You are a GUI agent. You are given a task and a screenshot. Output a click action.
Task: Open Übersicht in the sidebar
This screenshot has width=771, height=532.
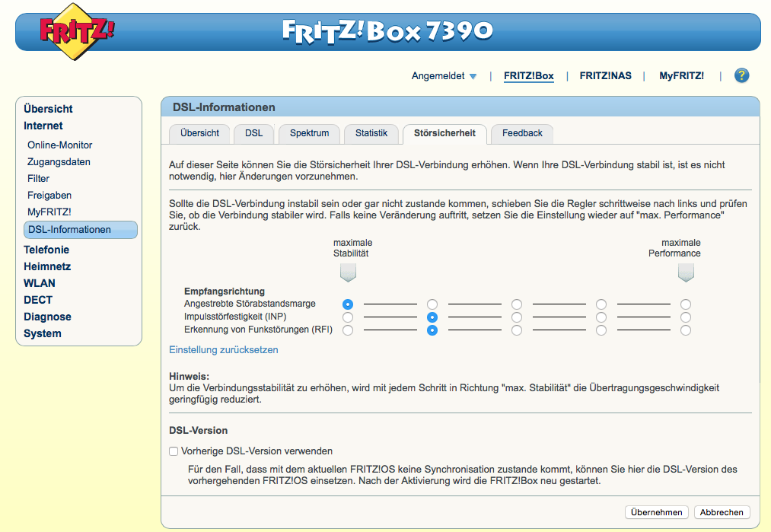pos(48,109)
